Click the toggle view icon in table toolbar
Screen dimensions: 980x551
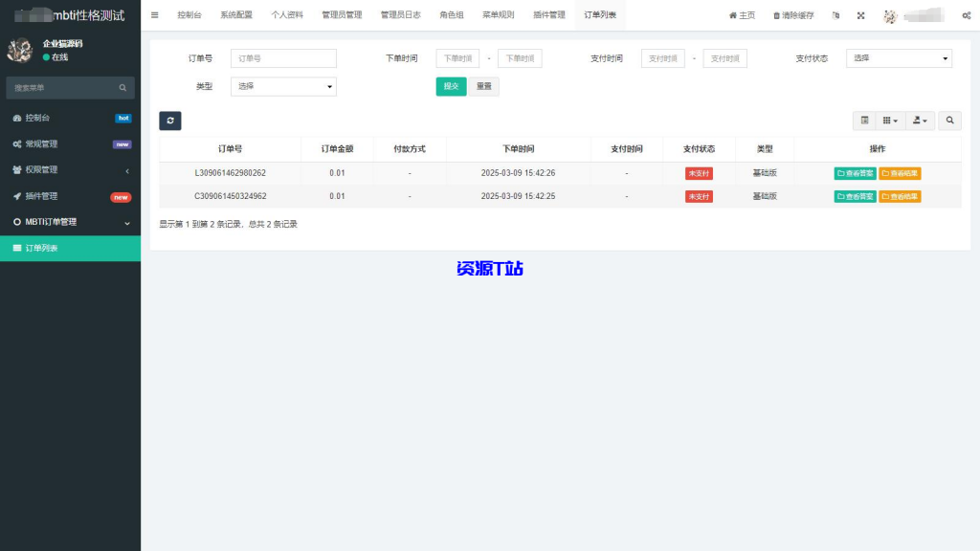point(864,120)
